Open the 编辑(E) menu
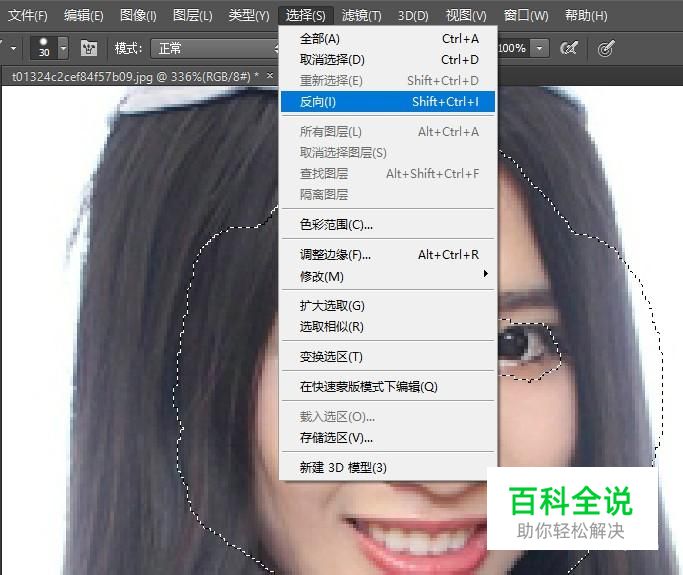The width and height of the screenshot is (683, 575). (x=84, y=16)
